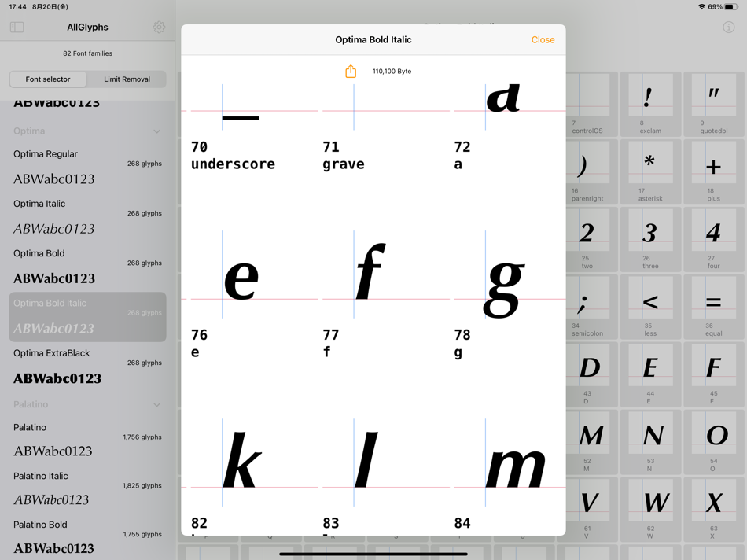Select the equal glyph tile
The image size is (747, 560).
(x=714, y=307)
